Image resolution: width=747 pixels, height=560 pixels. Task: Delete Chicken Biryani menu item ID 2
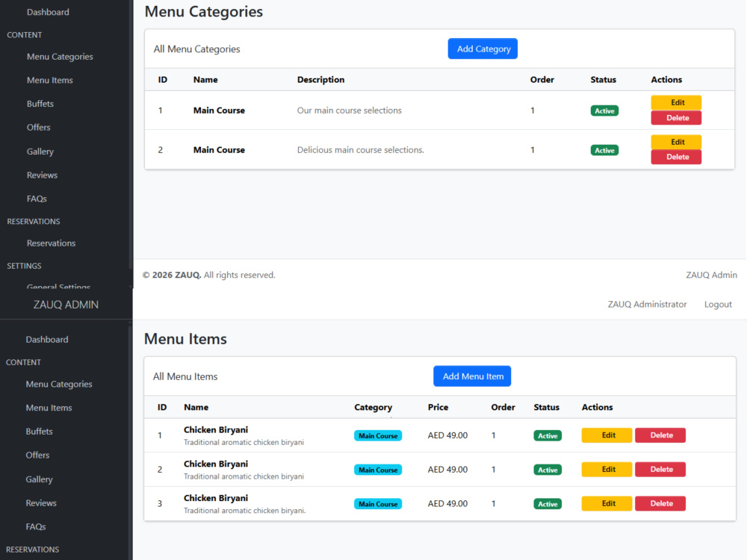click(660, 470)
